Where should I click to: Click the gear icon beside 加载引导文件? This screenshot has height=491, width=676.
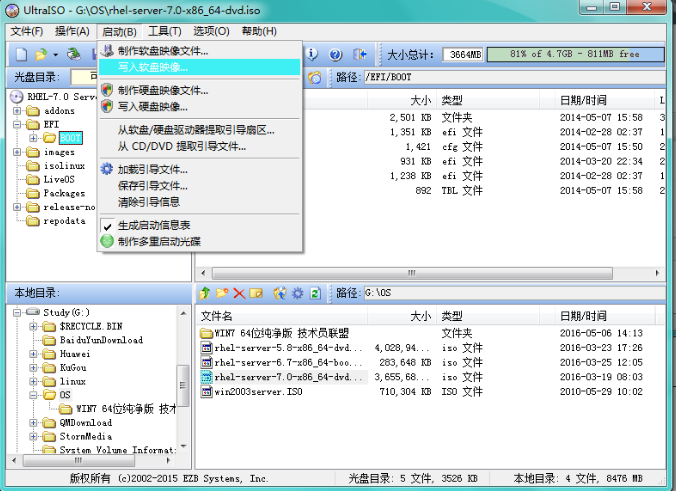pos(107,169)
